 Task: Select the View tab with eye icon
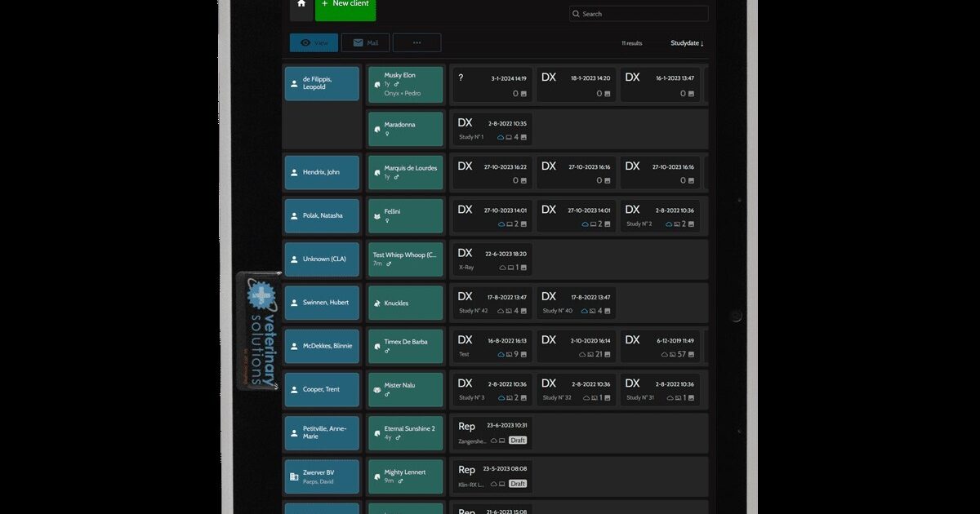tap(314, 42)
